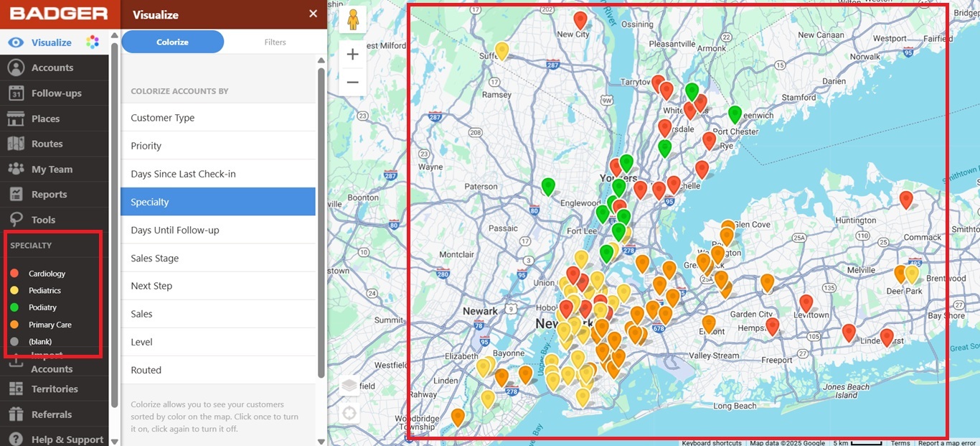The width and height of the screenshot is (980, 446).
Task: Select the Colorize tab
Action: tap(172, 42)
